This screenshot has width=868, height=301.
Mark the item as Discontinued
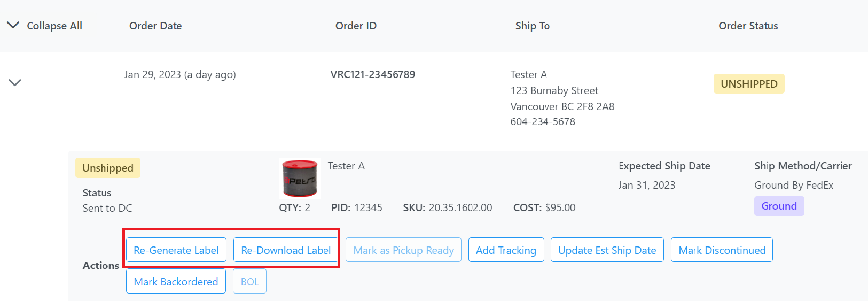click(x=722, y=250)
